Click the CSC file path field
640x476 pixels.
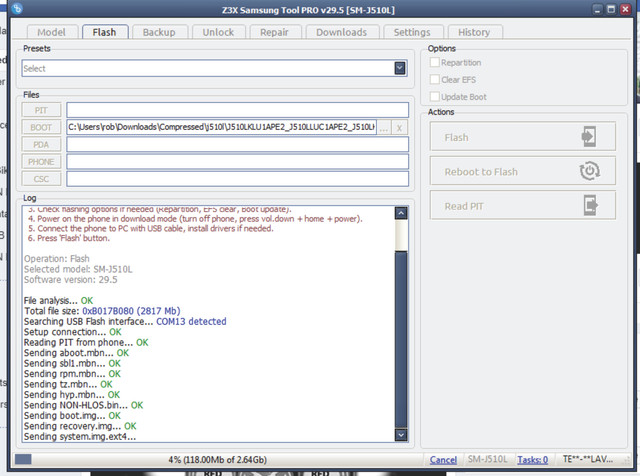point(238,179)
